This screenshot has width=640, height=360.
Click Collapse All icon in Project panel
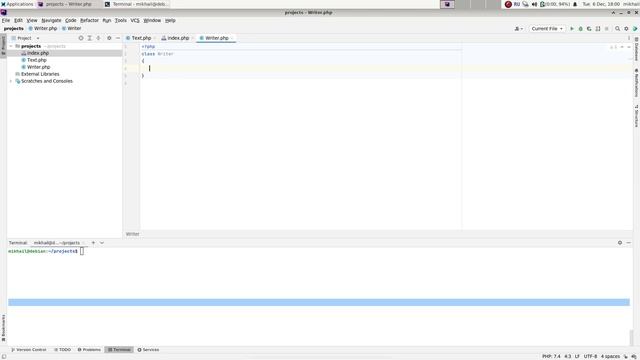click(98, 38)
